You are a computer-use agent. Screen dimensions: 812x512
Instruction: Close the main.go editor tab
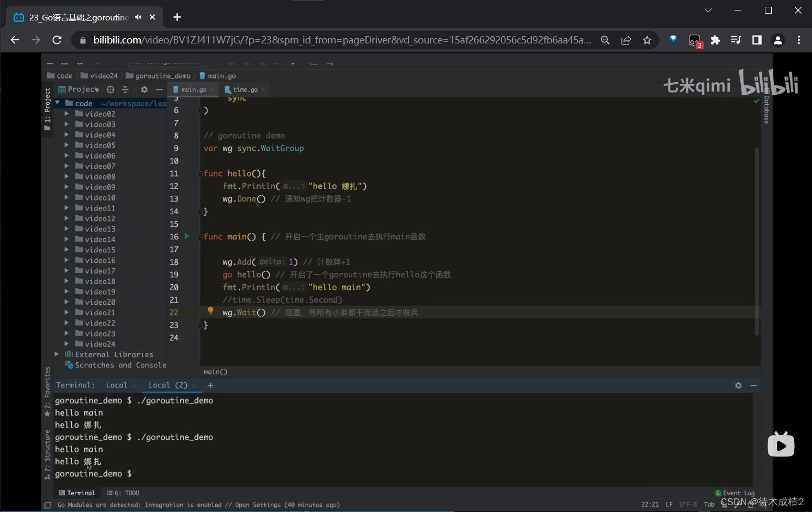[x=212, y=90]
